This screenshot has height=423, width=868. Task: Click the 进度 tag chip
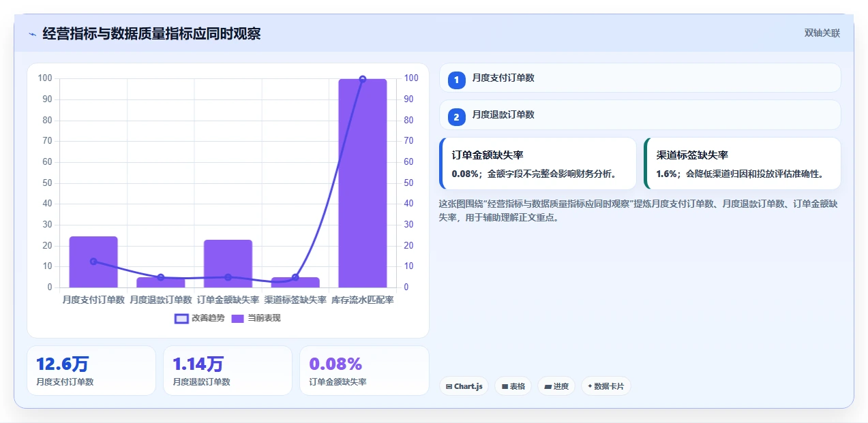click(556, 386)
